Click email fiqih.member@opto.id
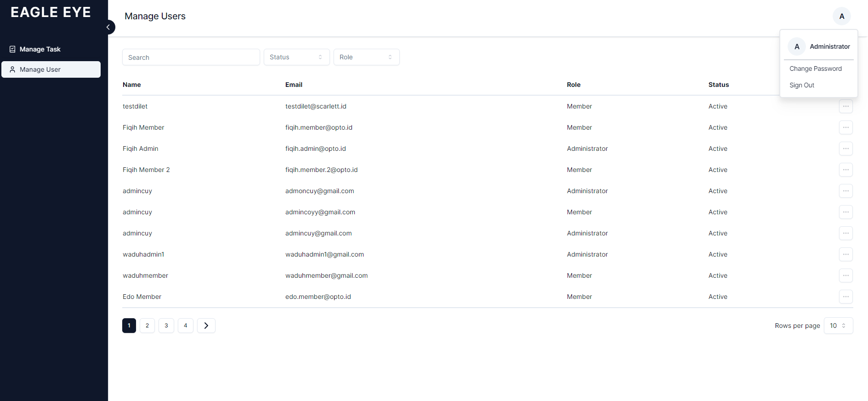The height and width of the screenshot is (401, 868). coord(319,127)
